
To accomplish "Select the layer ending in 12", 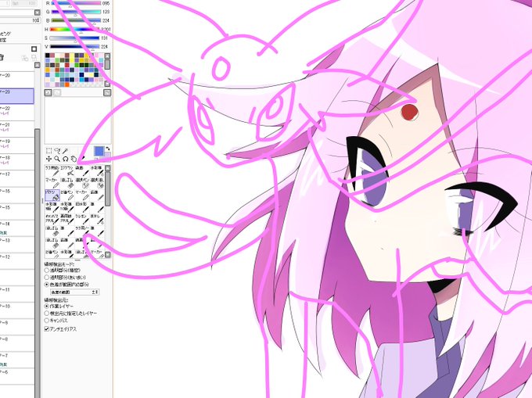I will tap(17, 261).
